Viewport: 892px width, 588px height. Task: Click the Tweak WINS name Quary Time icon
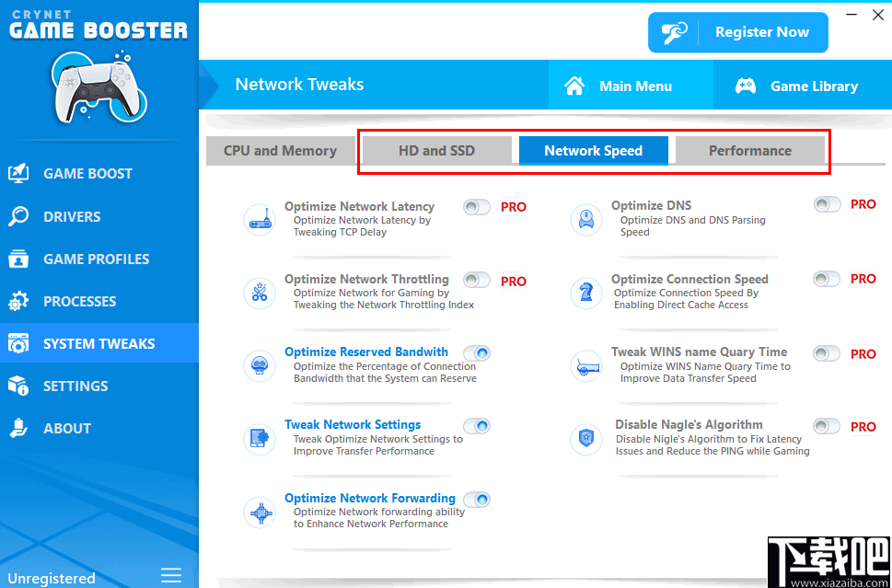pos(586,365)
